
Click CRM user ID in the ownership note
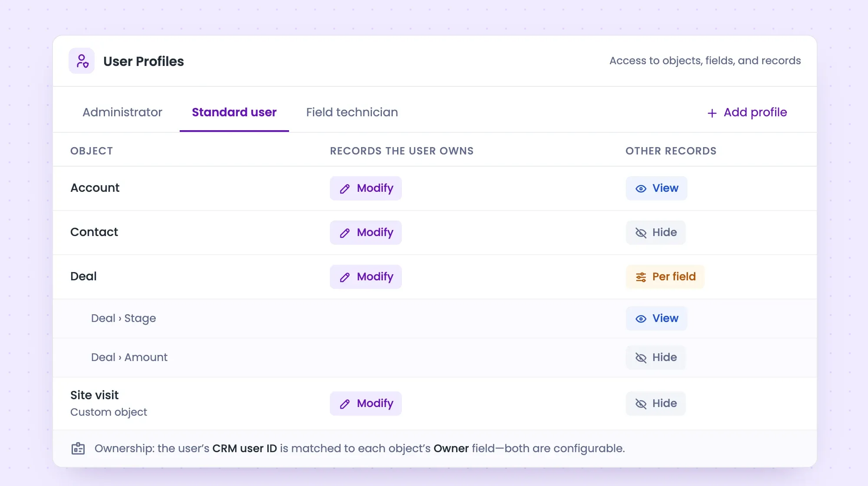point(244,448)
